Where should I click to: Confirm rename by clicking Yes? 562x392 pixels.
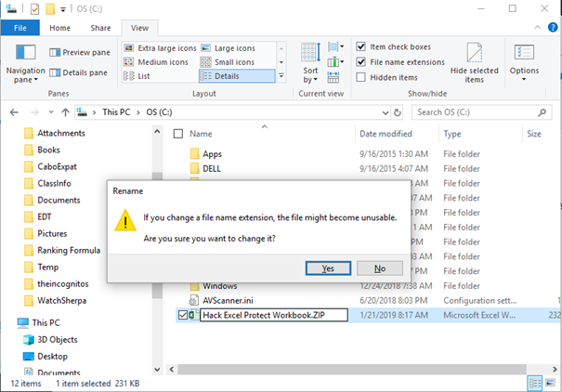click(x=328, y=268)
